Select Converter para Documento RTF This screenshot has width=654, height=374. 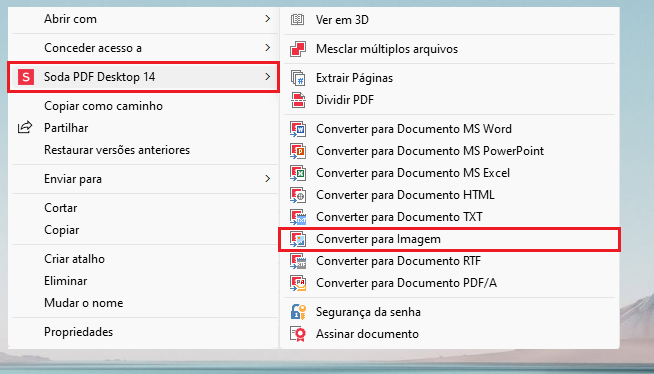click(450, 261)
